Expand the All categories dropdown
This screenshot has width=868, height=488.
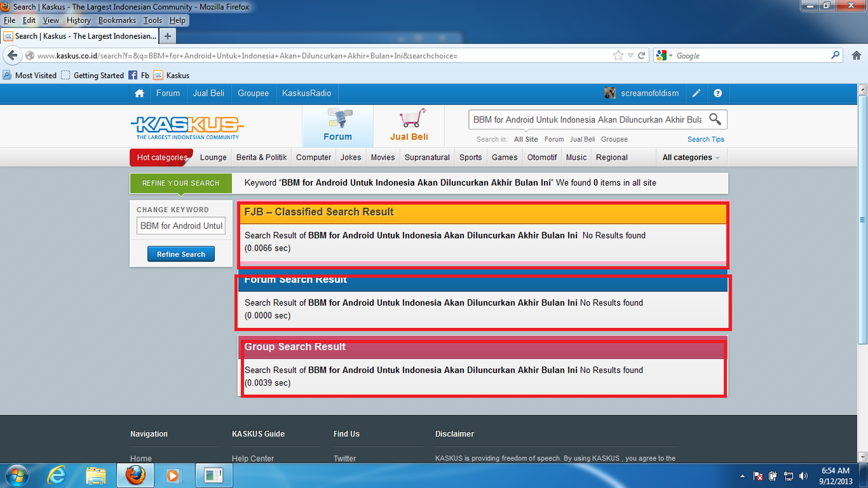[x=690, y=157]
